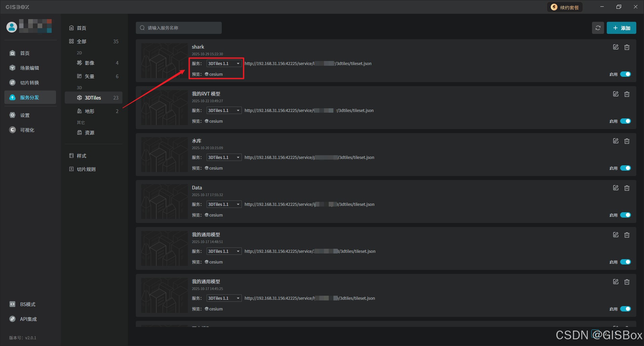Filter by 影像 imagery services
This screenshot has height=346, width=644.
[x=94, y=63]
